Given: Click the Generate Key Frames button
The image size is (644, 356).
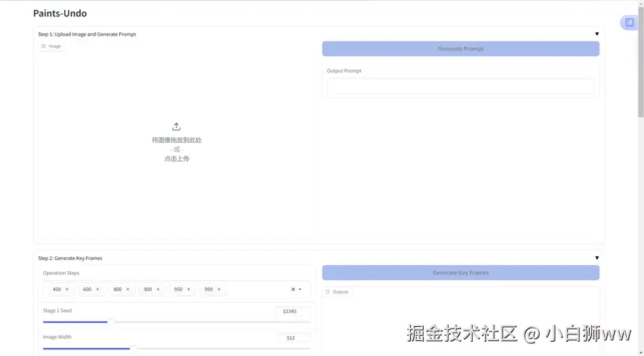Looking at the screenshot, I should (x=460, y=273).
